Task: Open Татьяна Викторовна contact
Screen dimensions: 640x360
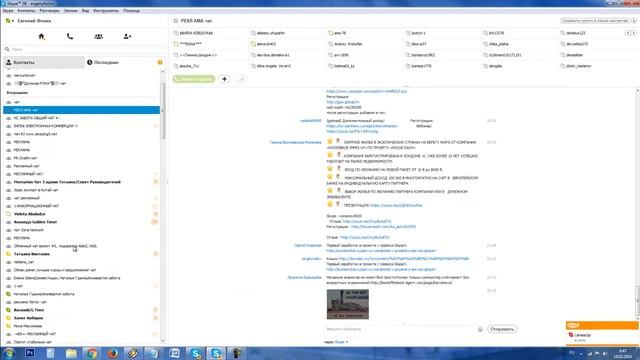Action: click(82, 254)
